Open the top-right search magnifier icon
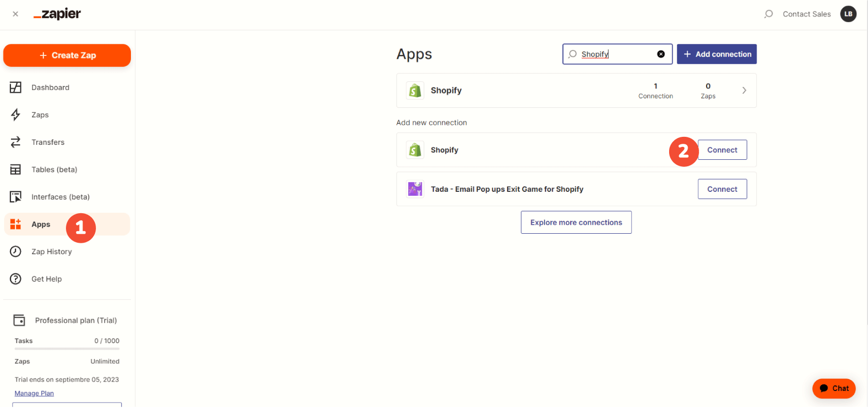The height and width of the screenshot is (411, 868). pos(769,14)
